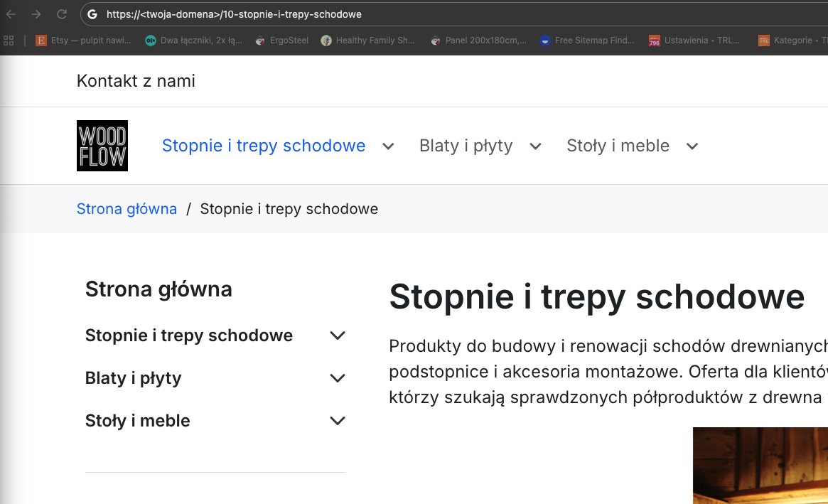Expand the chevron next to the top-menu Stopnie i trepy schodowe
Image resolution: width=828 pixels, height=504 pixels.
[388, 146]
